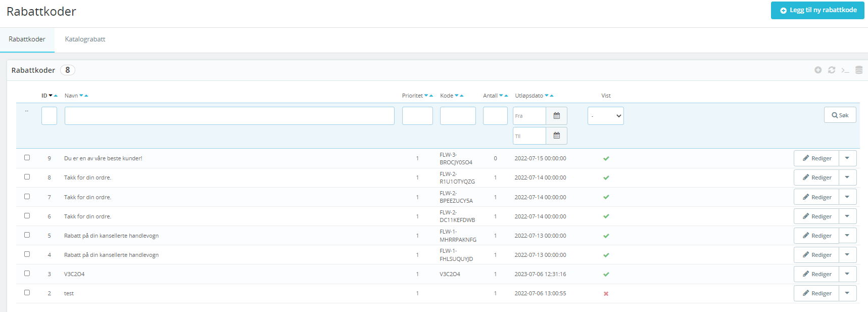Open the 'Til' date calendar picker

(556, 136)
